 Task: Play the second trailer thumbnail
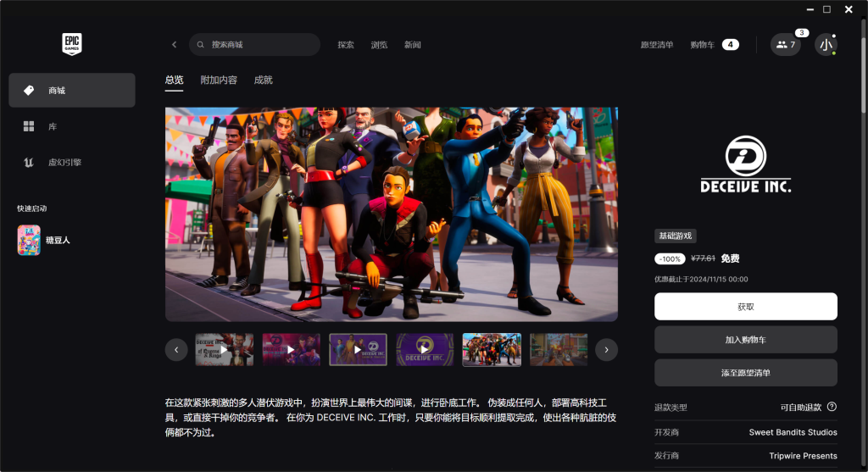[x=292, y=350]
